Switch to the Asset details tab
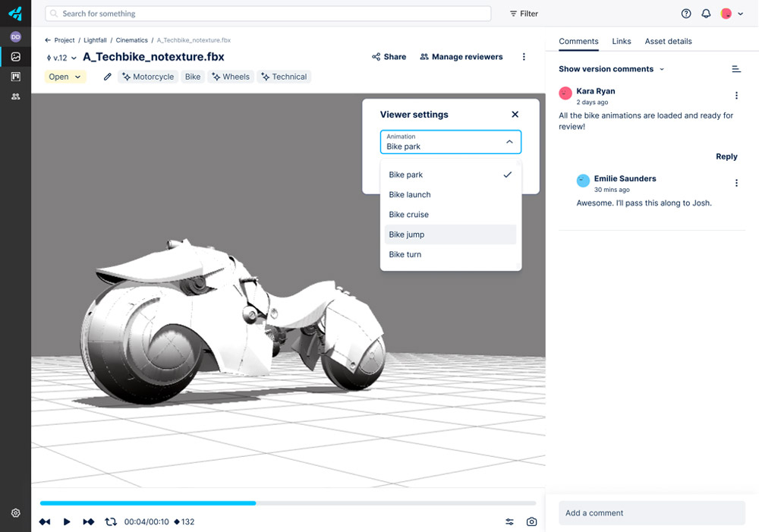The width and height of the screenshot is (759, 532). (x=667, y=42)
